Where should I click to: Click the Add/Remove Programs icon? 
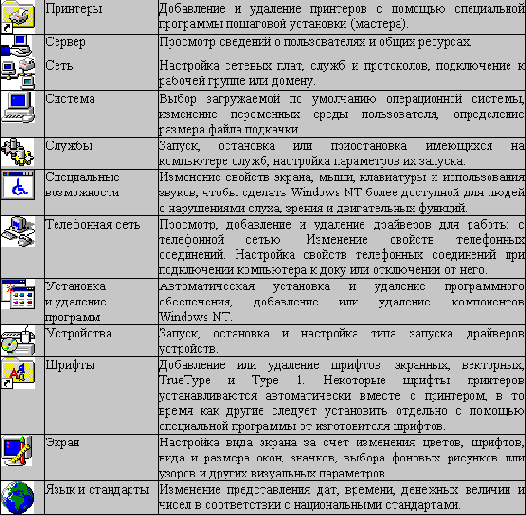18,294
